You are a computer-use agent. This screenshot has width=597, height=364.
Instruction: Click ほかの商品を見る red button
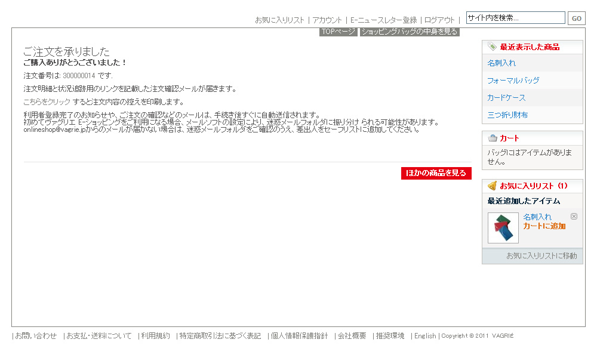click(436, 173)
